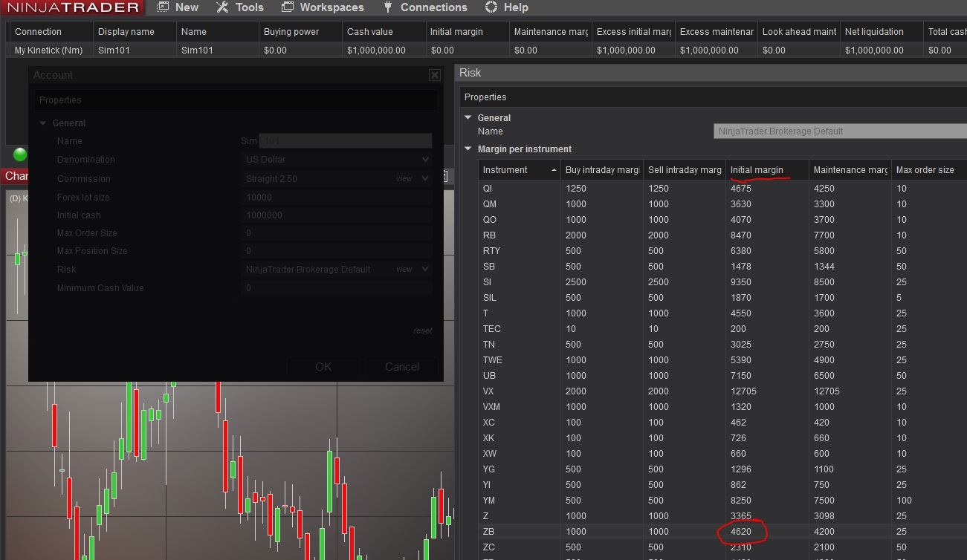Click the Net liquidation column header
967x560 pixels.
click(x=882, y=32)
